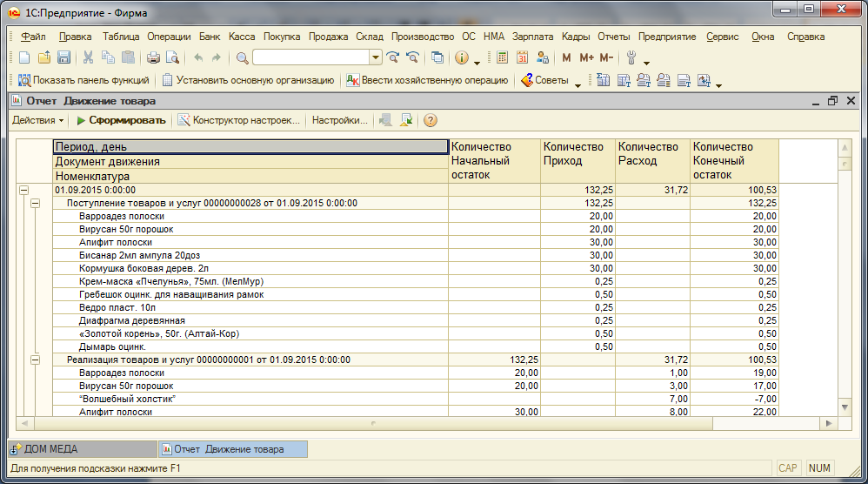The height and width of the screenshot is (484, 868).
Task: Click the help question mark icon
Action: click(x=431, y=120)
